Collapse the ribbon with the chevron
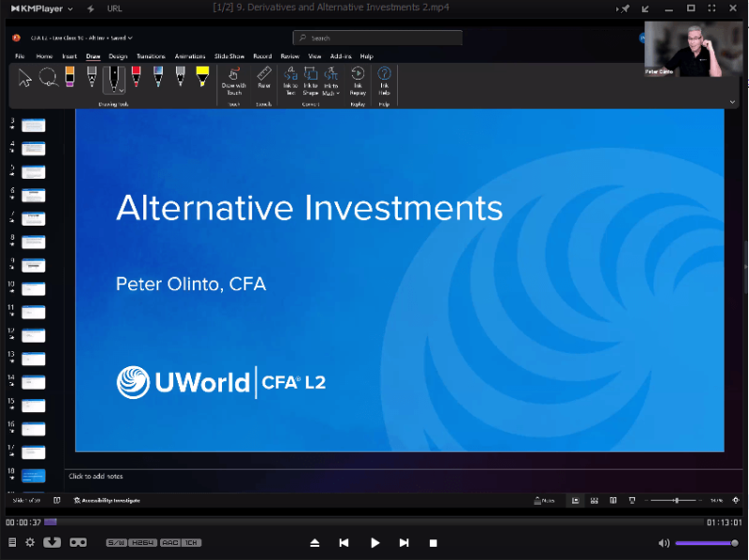The width and height of the screenshot is (749, 560). tap(732, 102)
